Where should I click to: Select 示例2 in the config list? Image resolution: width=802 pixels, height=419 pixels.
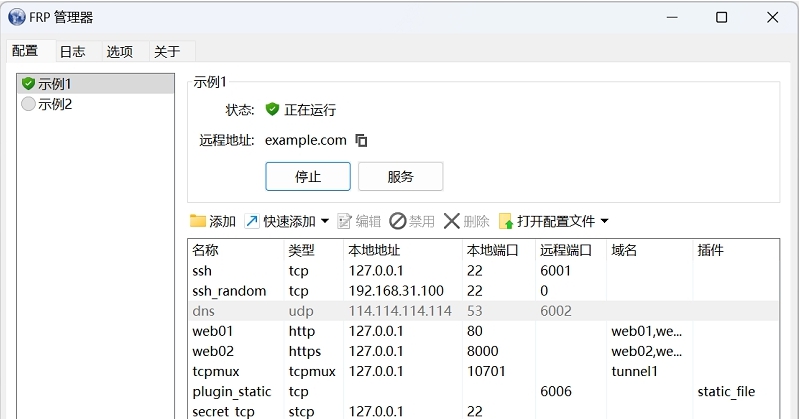tap(96, 104)
